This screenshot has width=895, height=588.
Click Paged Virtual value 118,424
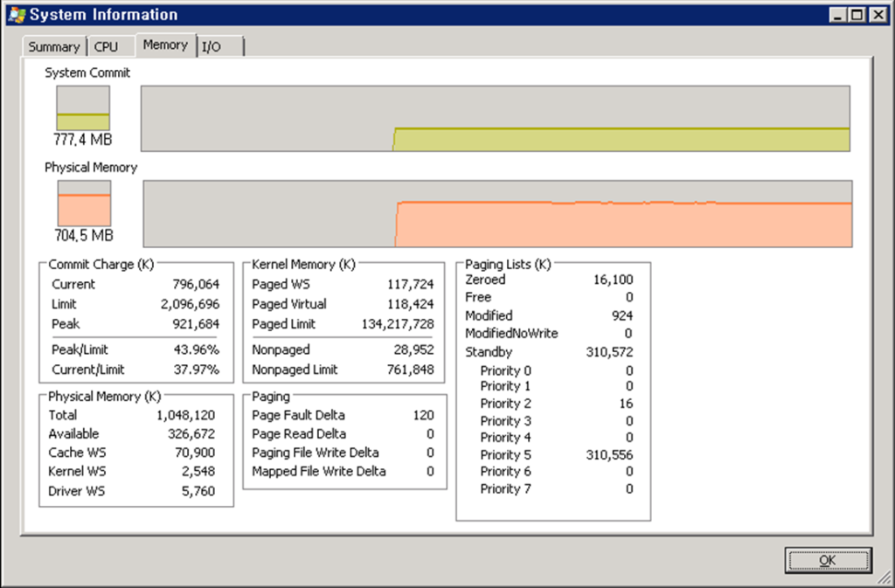411,304
